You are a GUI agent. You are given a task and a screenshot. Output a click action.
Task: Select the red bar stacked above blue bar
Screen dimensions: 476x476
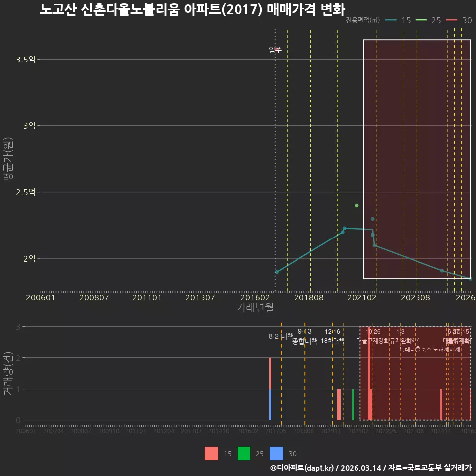270,373
